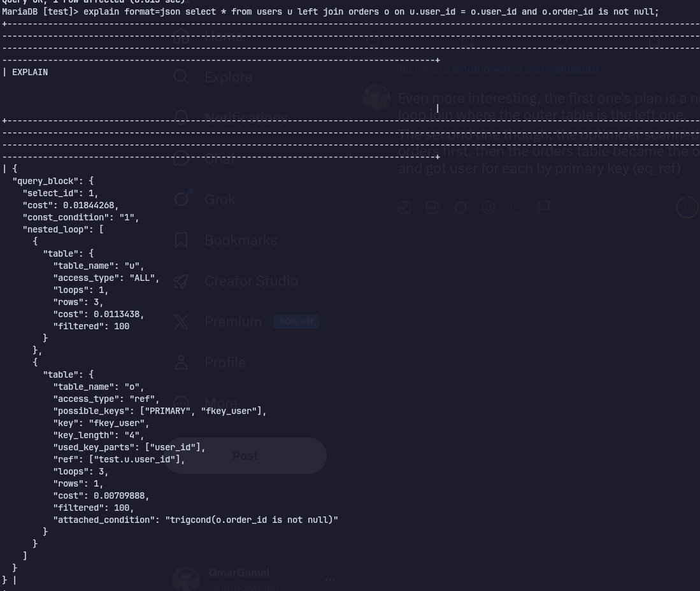Click the reply text area in composer
The height and width of the screenshot is (591, 700).
coord(548,133)
